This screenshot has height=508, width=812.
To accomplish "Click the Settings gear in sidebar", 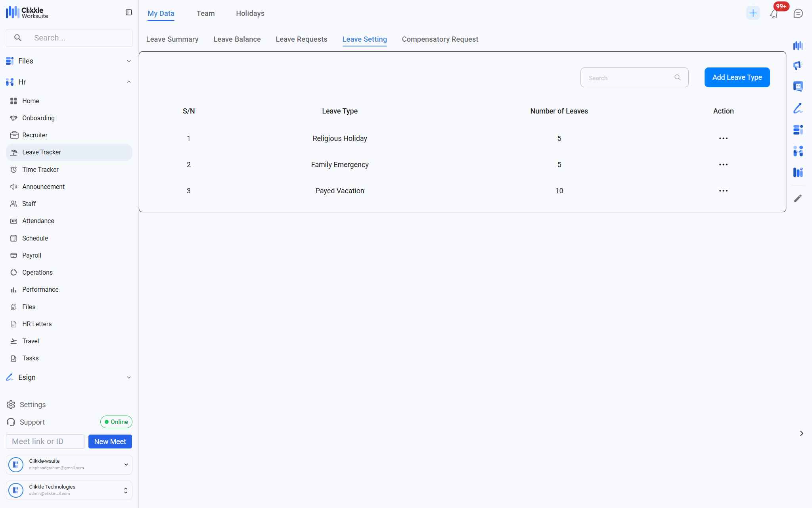I will pyautogui.click(x=11, y=404).
